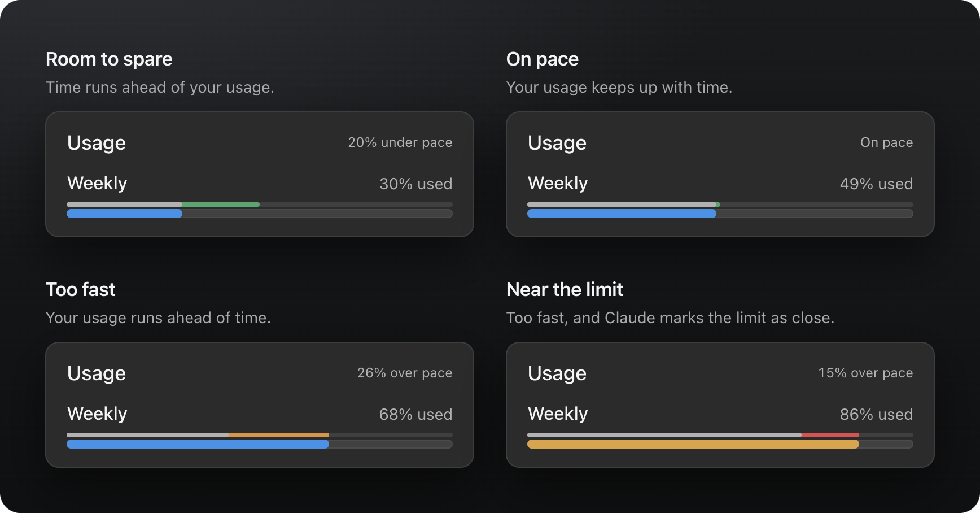
Task: Select the '26% over pace' label
Action: [x=404, y=373]
